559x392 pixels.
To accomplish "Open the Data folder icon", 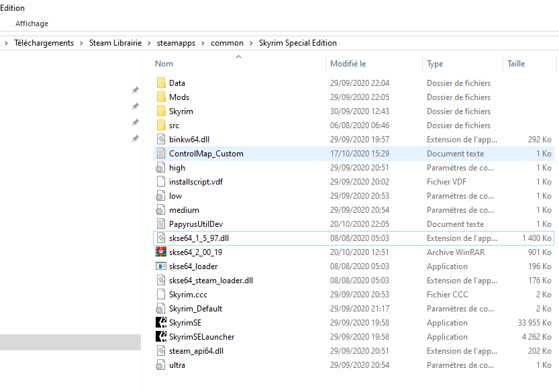I will pyautogui.click(x=161, y=83).
